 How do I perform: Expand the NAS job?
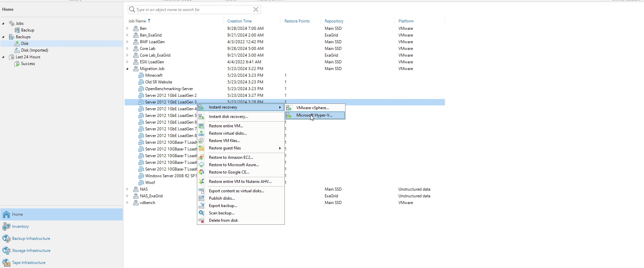pyautogui.click(x=127, y=189)
